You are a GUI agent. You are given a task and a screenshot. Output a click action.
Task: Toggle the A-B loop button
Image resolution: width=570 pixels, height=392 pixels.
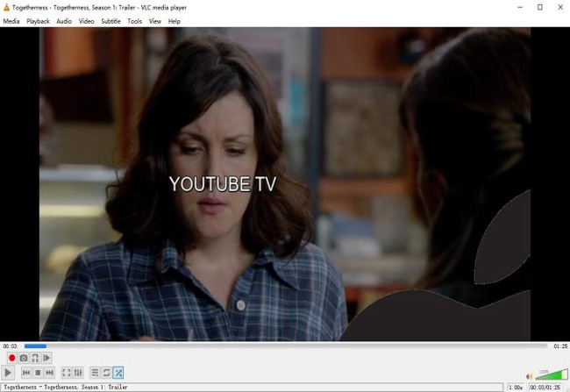[35, 358]
